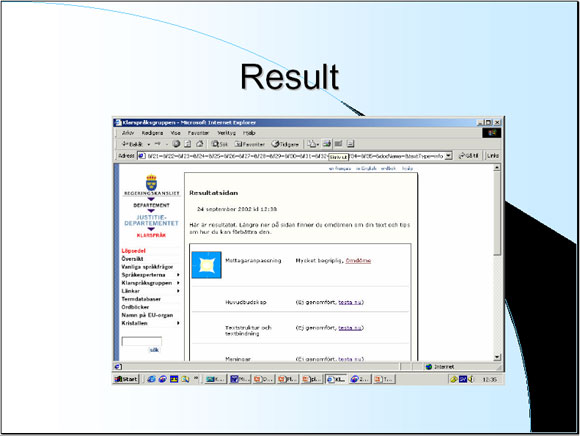
Task: Click the red Klarspråk link under logo
Action: click(x=151, y=235)
